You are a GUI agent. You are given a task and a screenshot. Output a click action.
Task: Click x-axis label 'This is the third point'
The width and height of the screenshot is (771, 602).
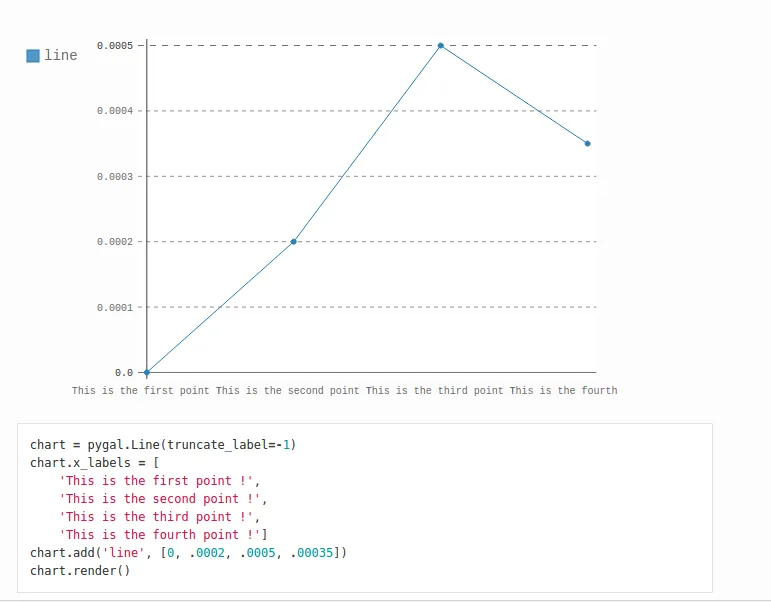coord(435,391)
